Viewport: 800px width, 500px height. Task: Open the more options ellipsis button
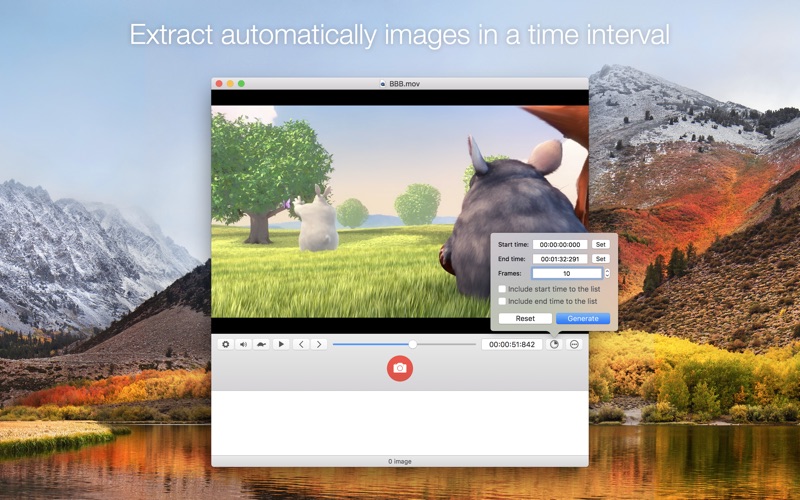(574, 344)
